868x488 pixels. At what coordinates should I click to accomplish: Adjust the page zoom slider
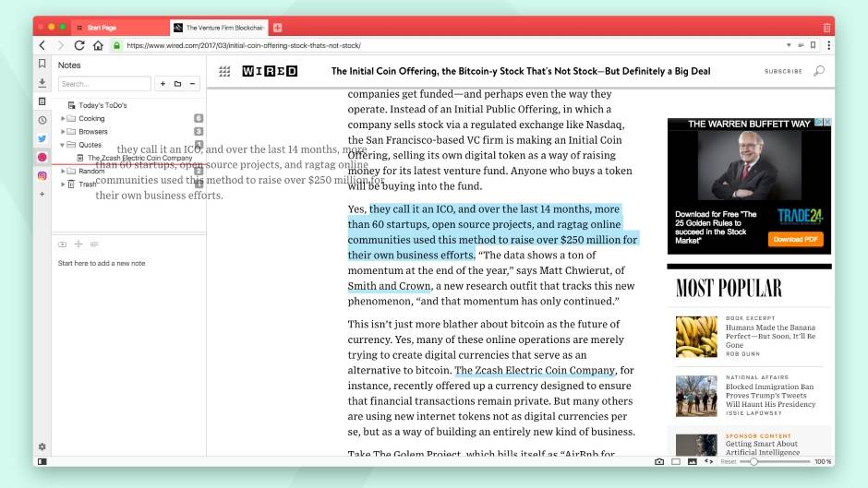click(x=754, y=461)
